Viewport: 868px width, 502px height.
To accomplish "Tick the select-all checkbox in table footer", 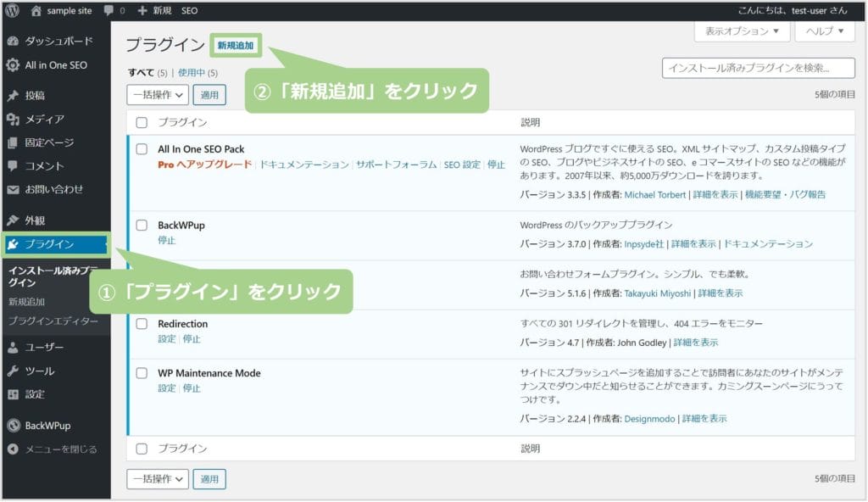I will (142, 449).
